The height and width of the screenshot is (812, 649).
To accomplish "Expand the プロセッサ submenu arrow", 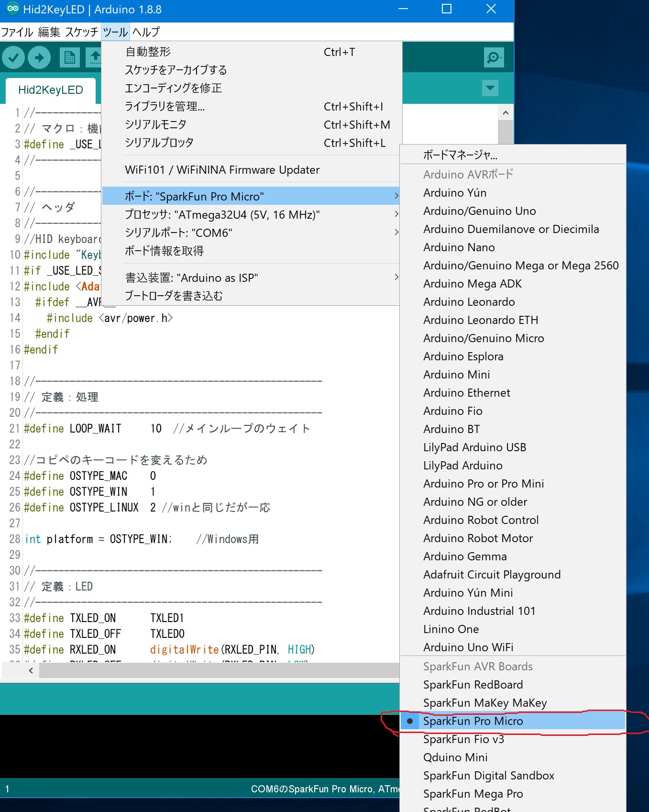I will 396,214.
